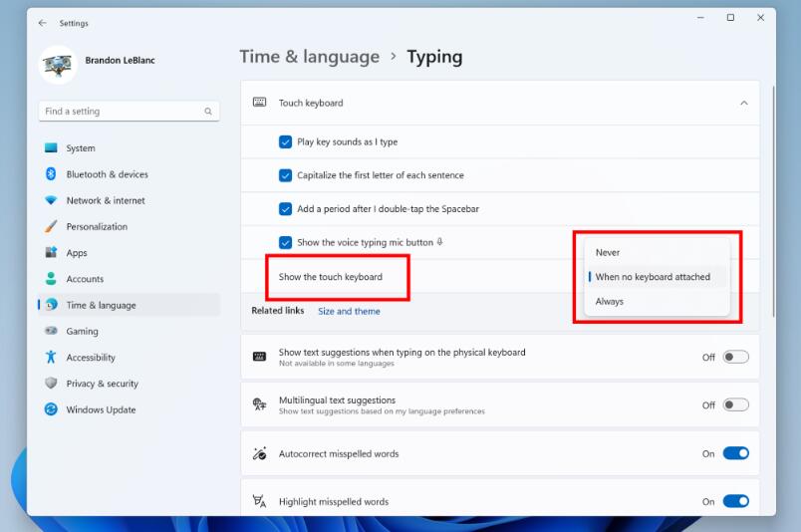Go to Windows Update label

click(102, 409)
